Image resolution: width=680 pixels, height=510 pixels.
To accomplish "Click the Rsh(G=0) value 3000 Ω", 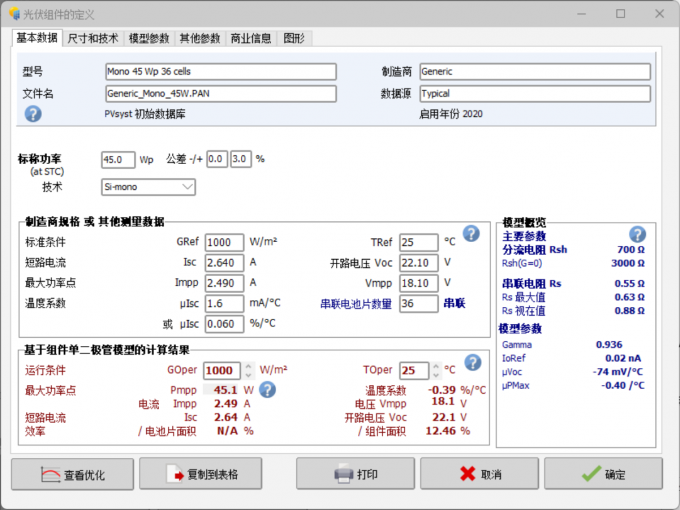I will point(628,263).
